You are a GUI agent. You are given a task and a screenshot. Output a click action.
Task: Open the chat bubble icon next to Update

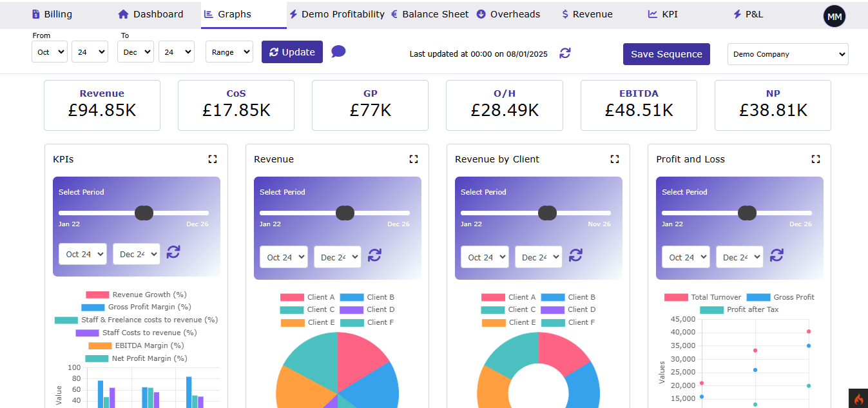click(x=338, y=52)
